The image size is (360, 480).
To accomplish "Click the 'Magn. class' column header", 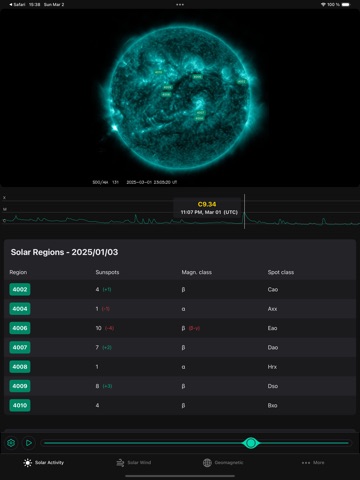I will click(x=197, y=272).
